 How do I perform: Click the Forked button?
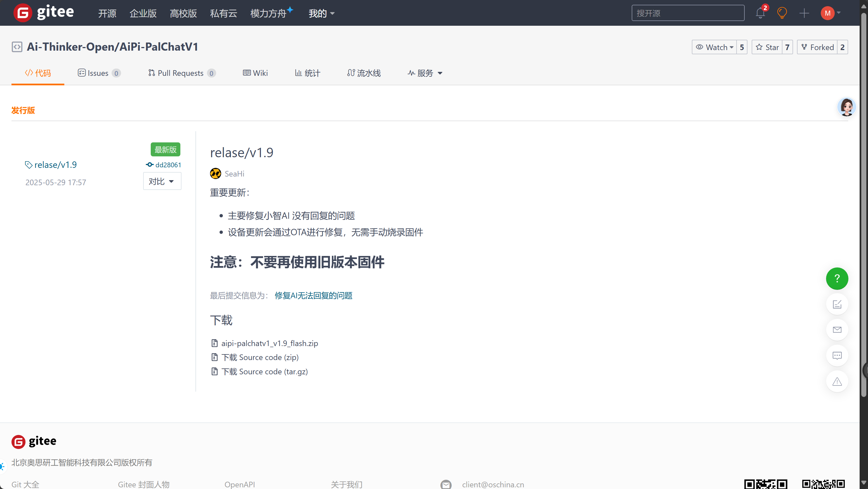tap(817, 47)
